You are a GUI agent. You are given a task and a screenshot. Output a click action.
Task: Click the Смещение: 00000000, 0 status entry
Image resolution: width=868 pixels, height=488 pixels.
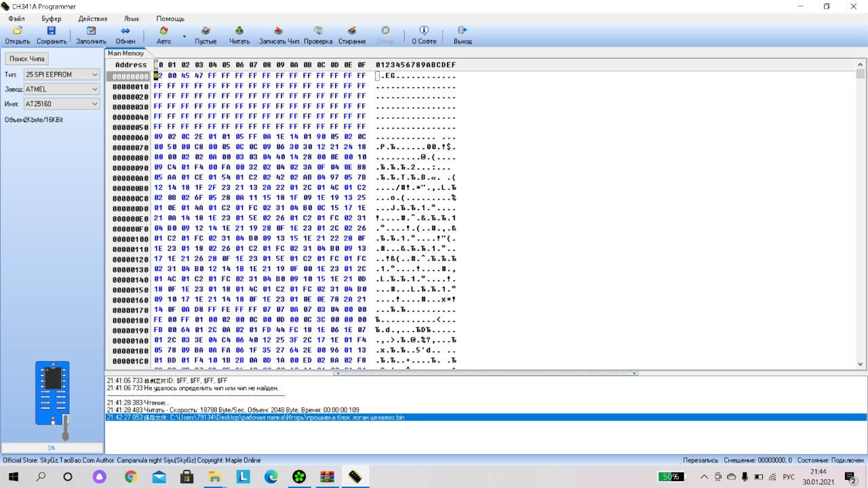click(757, 460)
